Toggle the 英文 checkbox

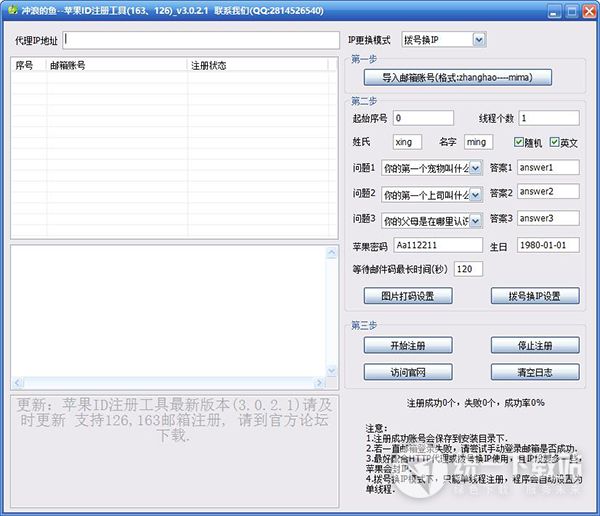554,142
